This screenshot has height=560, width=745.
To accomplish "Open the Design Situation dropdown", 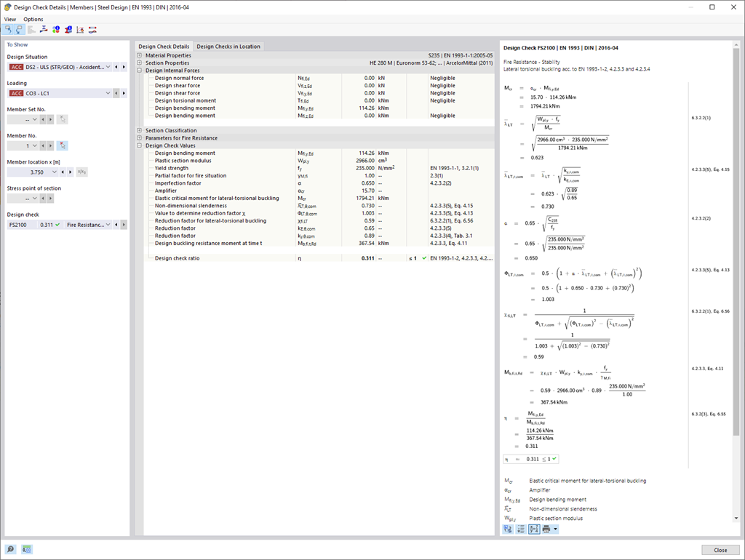I will pos(108,67).
